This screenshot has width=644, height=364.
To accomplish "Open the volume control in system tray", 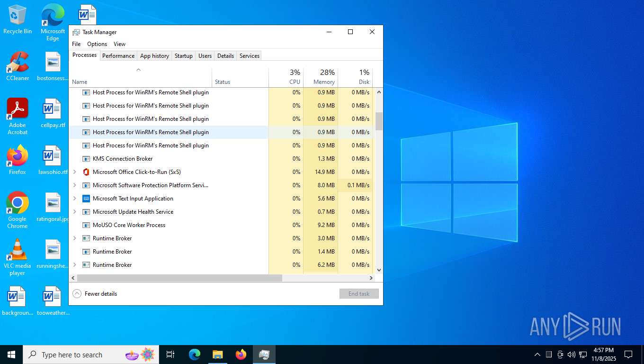I will tap(571, 355).
